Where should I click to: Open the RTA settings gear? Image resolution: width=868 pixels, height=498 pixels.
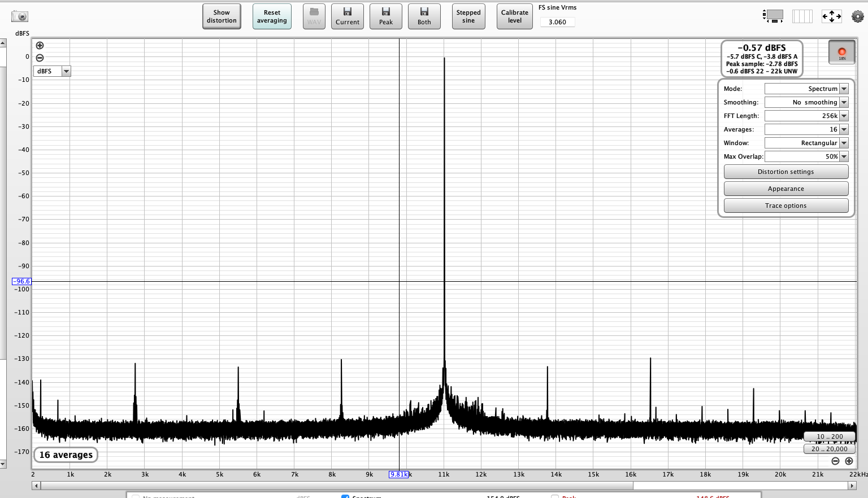click(858, 16)
